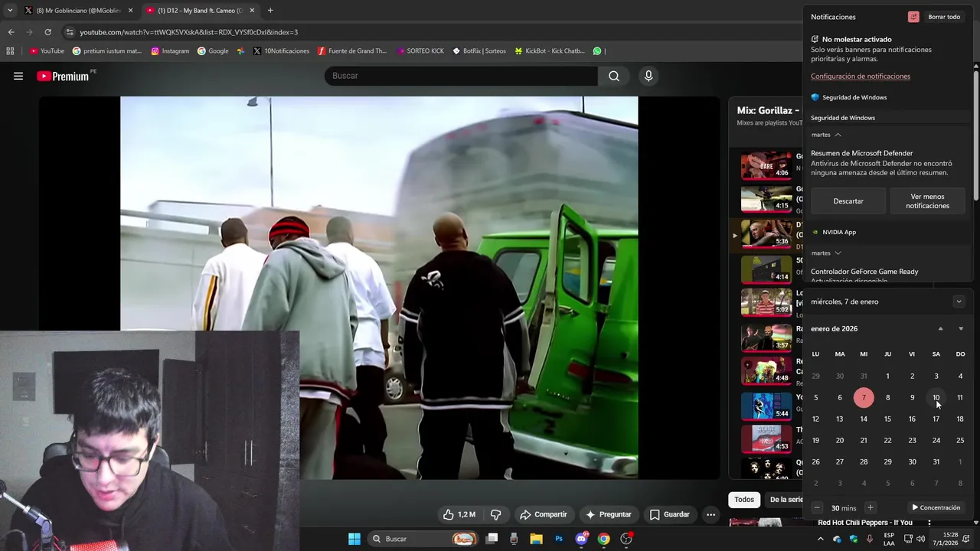Go to next month with down arrow
The image size is (980, 551).
tap(961, 329)
